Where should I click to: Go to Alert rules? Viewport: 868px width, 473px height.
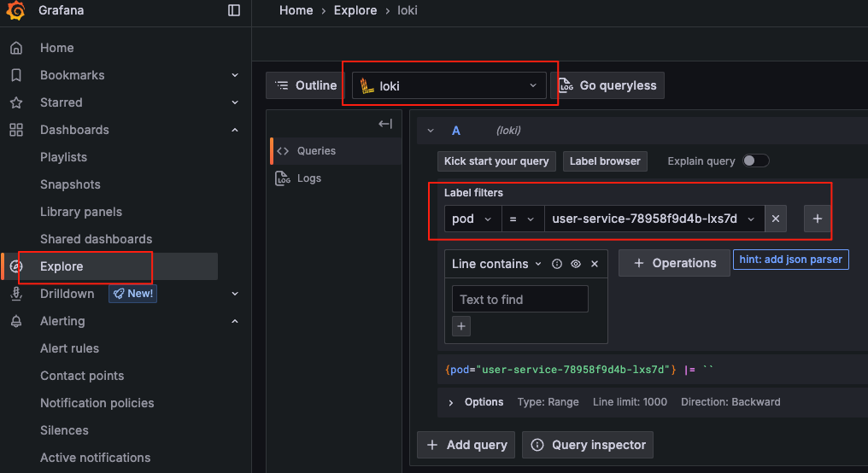(69, 348)
